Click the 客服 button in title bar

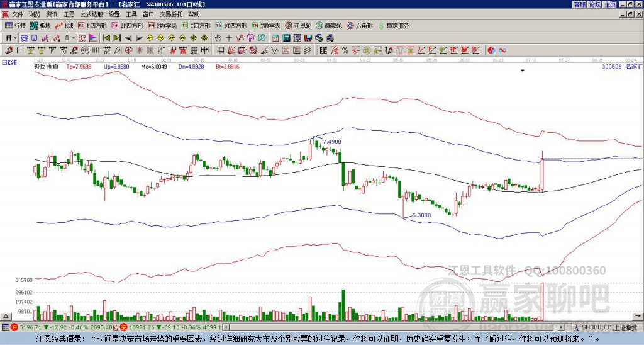click(579, 4)
